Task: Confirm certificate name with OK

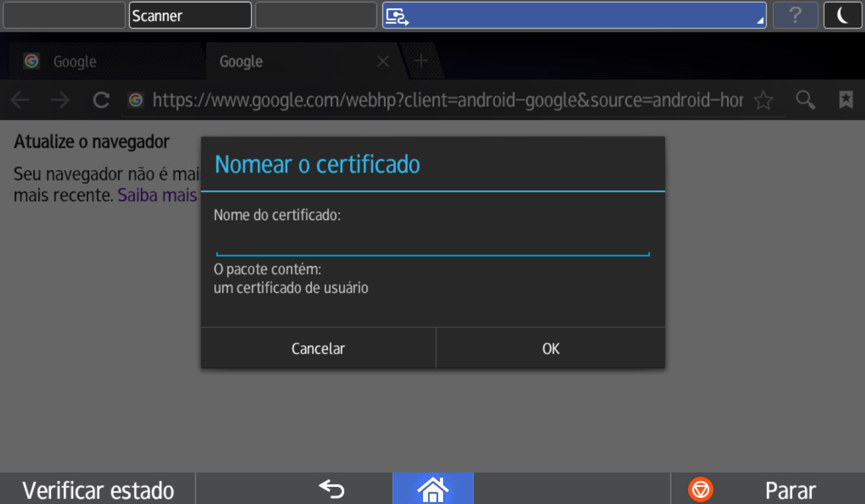Action: (550, 349)
